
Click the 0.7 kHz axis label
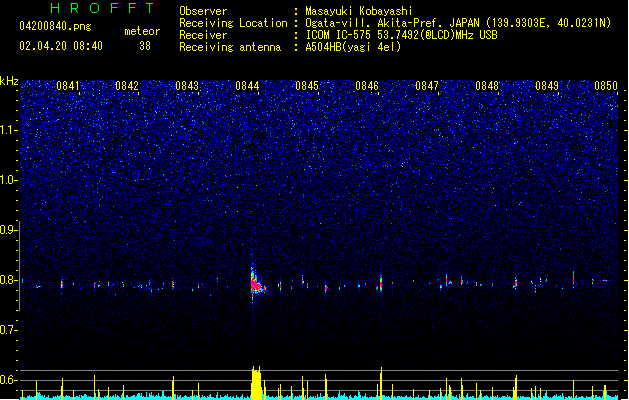click(9, 330)
